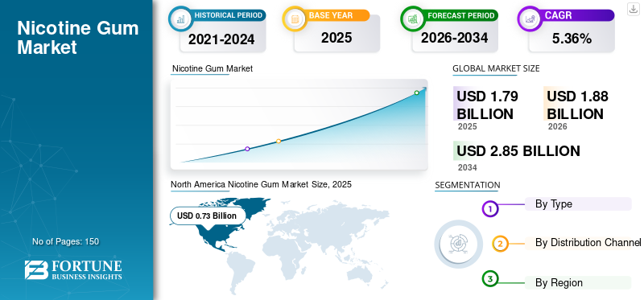Click the 2021-2024 value
Screen dimensions: 644x300
click(222, 39)
